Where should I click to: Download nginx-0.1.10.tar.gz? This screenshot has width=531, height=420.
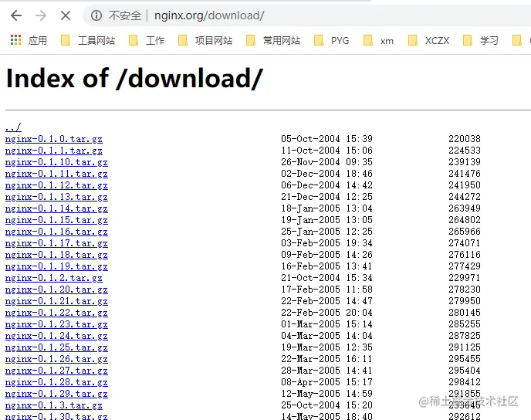tap(56, 162)
